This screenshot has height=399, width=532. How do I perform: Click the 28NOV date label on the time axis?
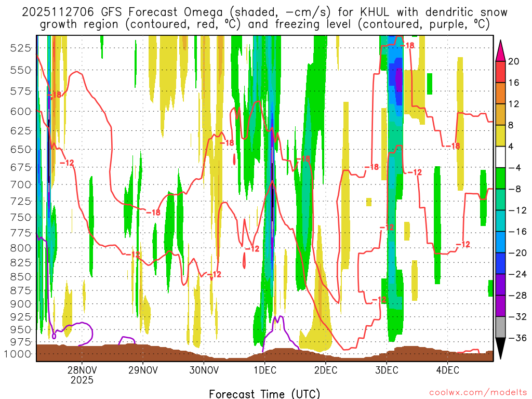pyautogui.click(x=82, y=370)
